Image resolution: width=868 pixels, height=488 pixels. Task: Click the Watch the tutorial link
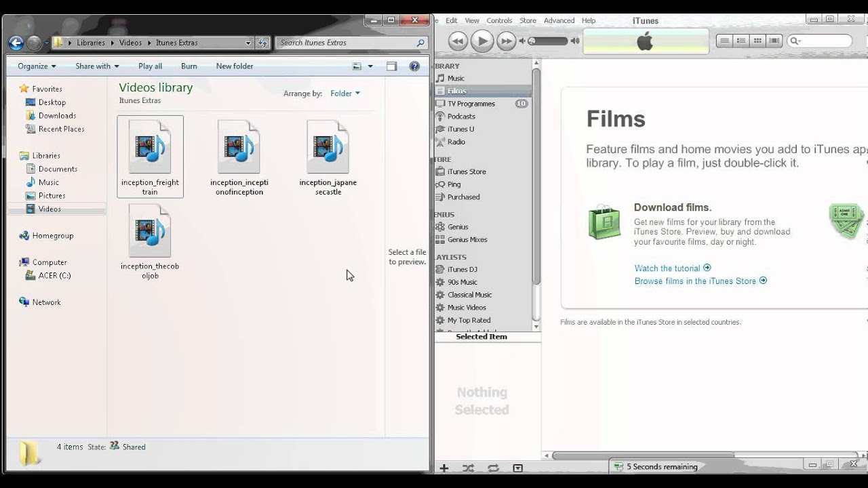[673, 268]
